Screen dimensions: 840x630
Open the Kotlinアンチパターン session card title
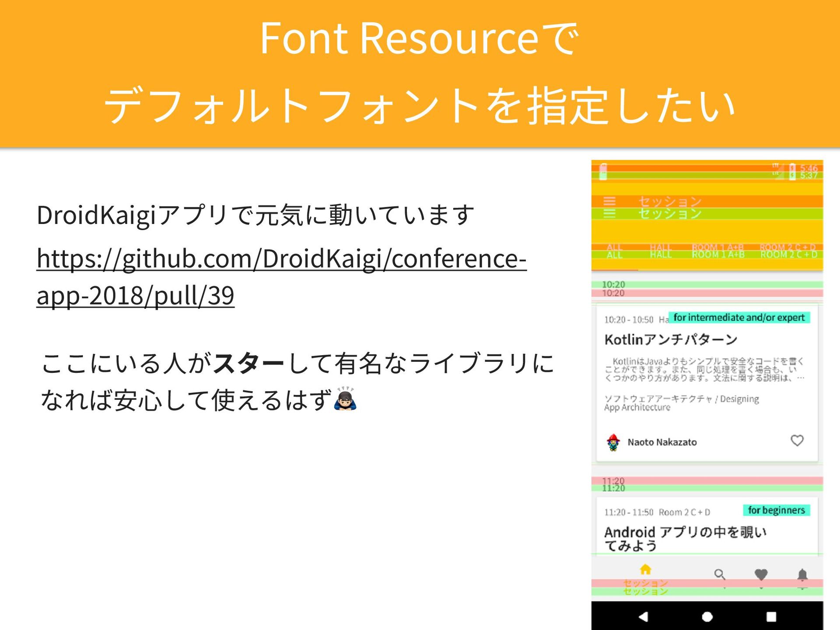671,339
